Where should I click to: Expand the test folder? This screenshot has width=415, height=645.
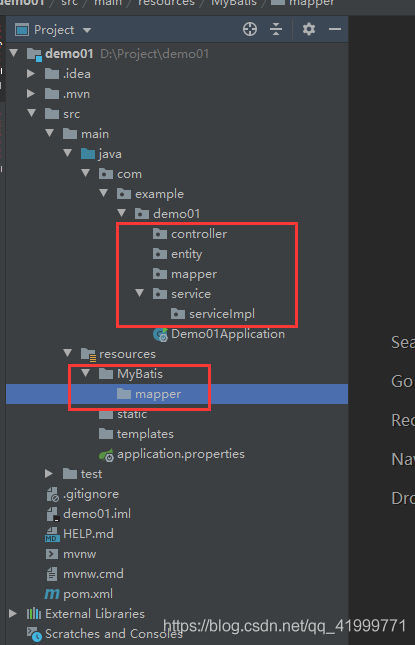click(x=49, y=474)
